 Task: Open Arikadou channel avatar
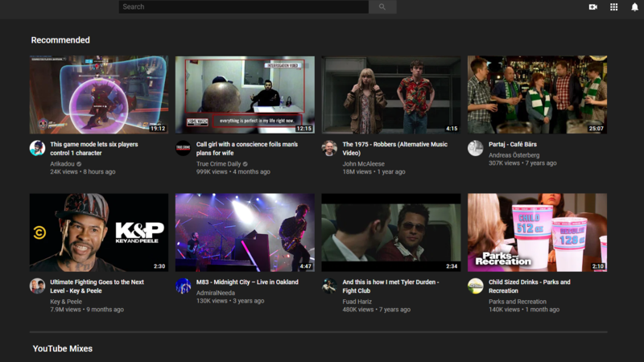[x=37, y=148]
